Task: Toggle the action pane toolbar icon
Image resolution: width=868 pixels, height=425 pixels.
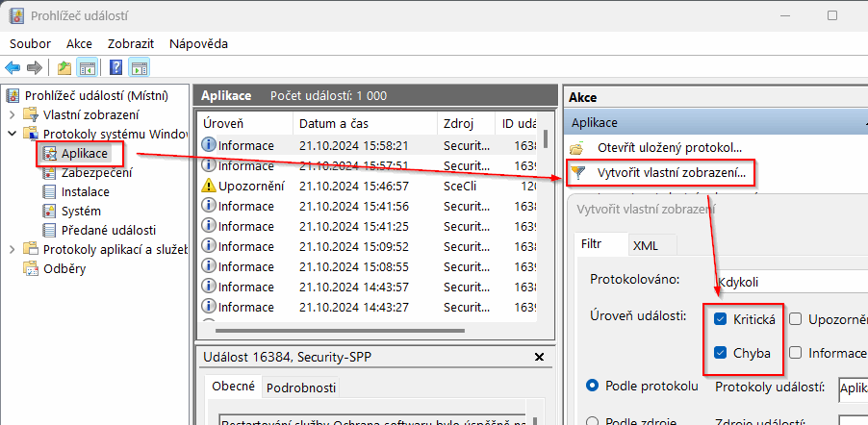Action: click(139, 67)
